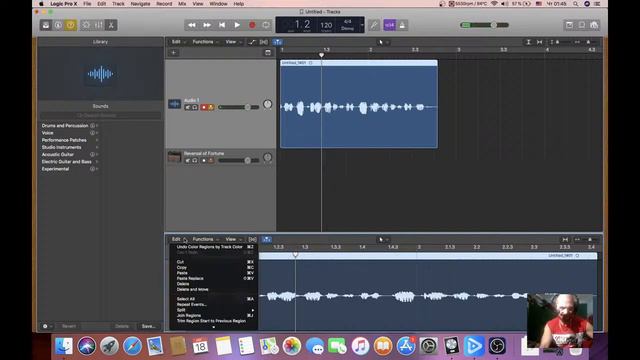The image size is (640, 360).
Task: Mute the Reversal of Fortune track
Action: [x=188, y=161]
